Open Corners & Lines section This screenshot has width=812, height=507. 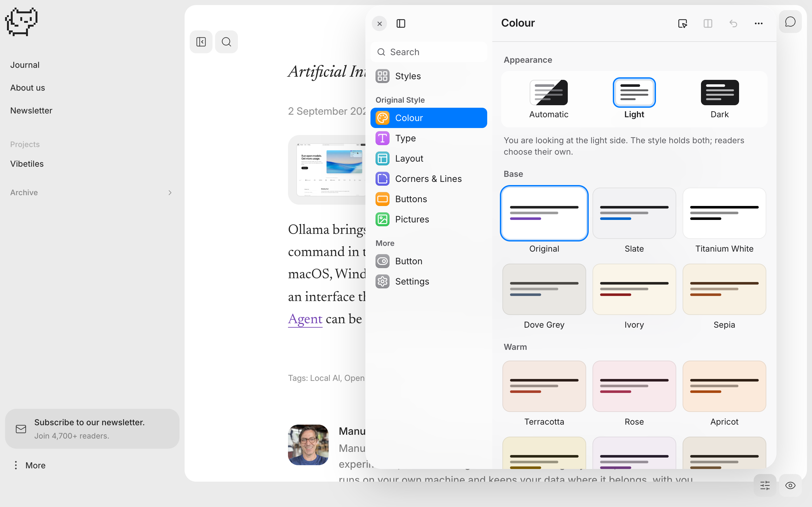(429, 179)
